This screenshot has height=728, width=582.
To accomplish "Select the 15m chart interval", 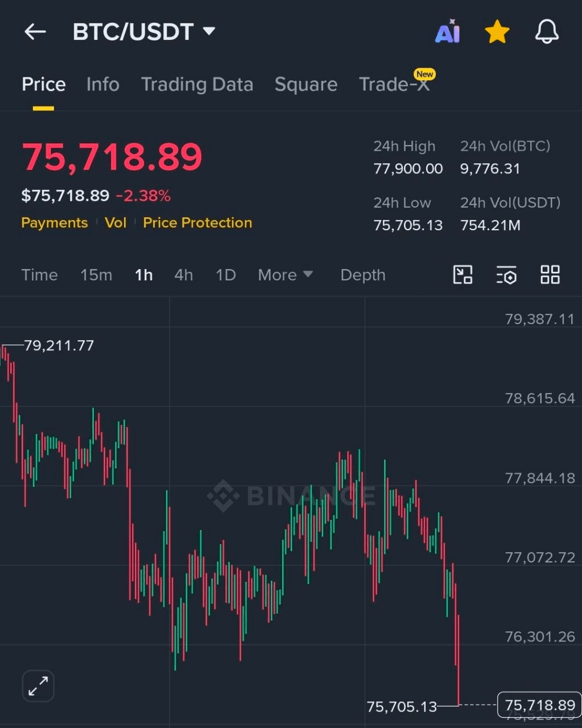I will click(96, 275).
